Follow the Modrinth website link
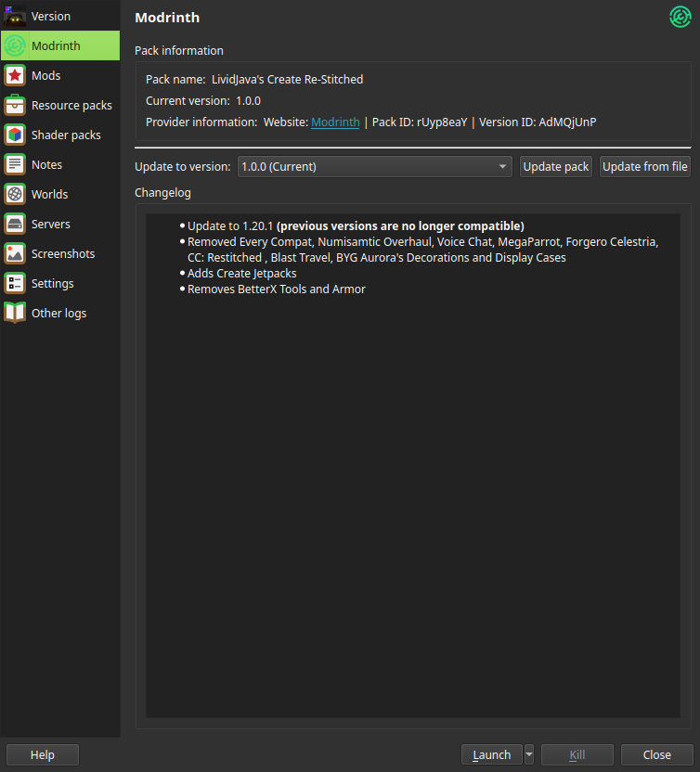The height and width of the screenshot is (772, 700). (x=335, y=122)
